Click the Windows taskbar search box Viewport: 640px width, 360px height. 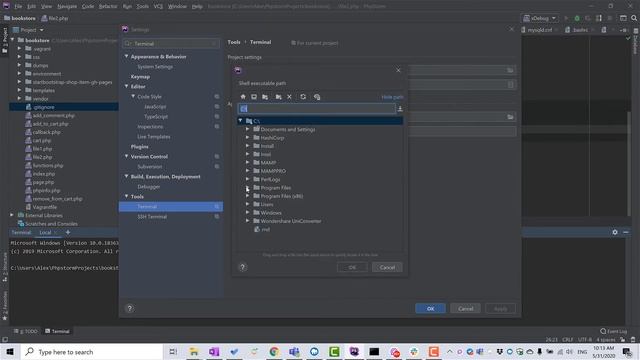click(91, 351)
